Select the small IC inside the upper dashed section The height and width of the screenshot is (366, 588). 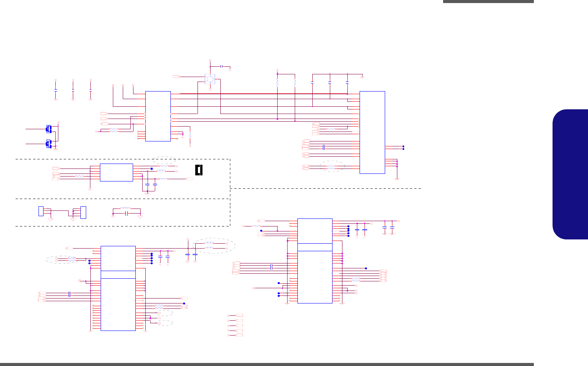pos(116,172)
